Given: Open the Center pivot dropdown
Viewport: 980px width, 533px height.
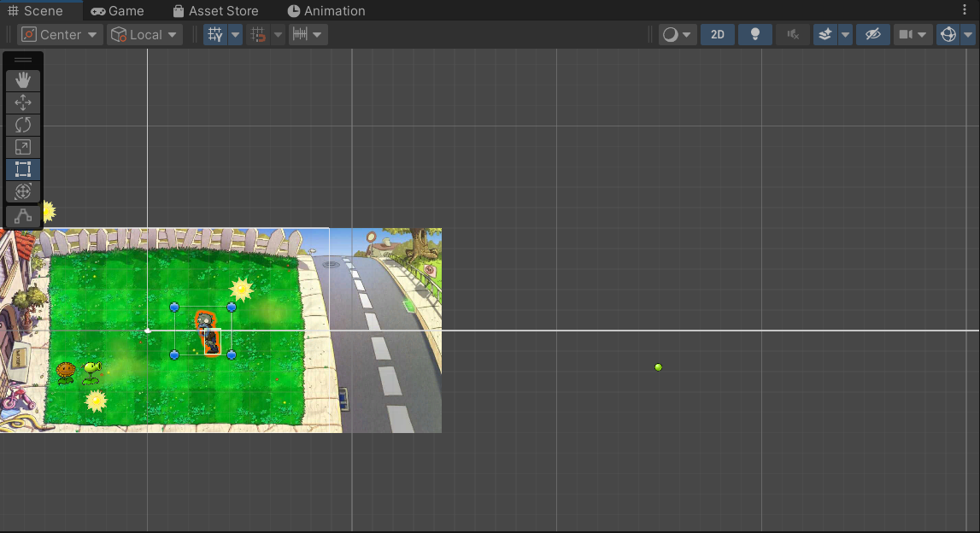Looking at the screenshot, I should 60,35.
